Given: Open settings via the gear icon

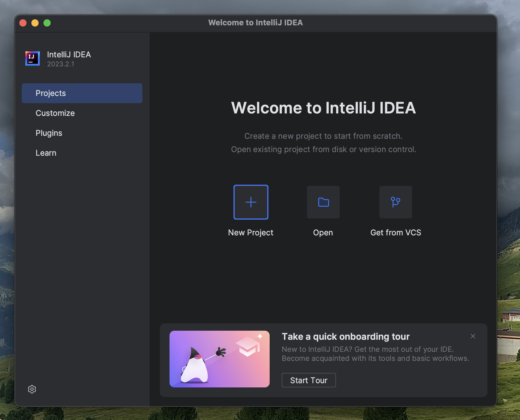Looking at the screenshot, I should 32,389.
